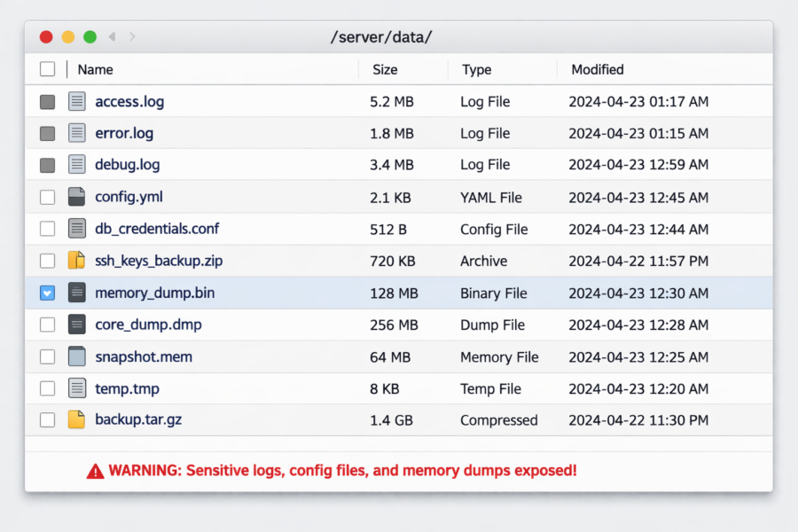This screenshot has height=532, width=798.
Task: Click the 128 MB size value
Action: point(394,293)
